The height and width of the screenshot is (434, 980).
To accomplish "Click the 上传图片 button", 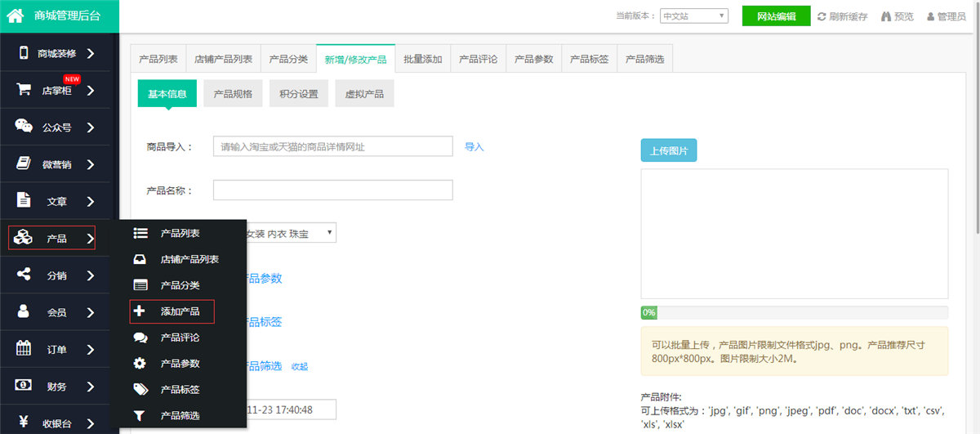I will [669, 151].
